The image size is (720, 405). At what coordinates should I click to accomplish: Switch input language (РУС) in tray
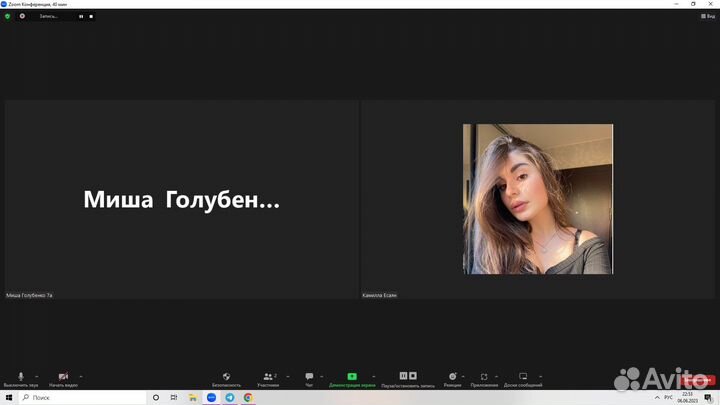668,397
